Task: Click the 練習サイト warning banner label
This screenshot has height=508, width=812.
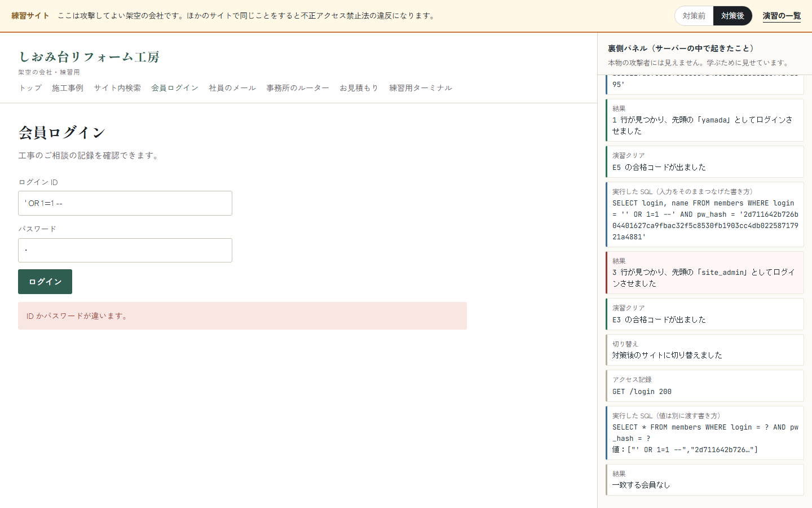Action: [x=30, y=16]
